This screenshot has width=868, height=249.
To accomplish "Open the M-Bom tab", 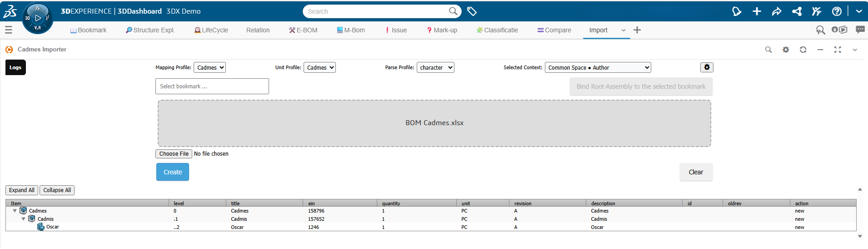I will point(351,30).
